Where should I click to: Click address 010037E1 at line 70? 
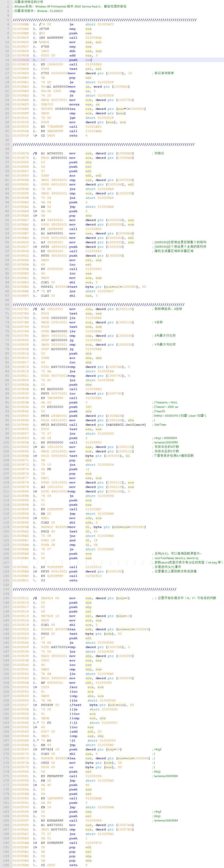pyautogui.click(x=21, y=309)
